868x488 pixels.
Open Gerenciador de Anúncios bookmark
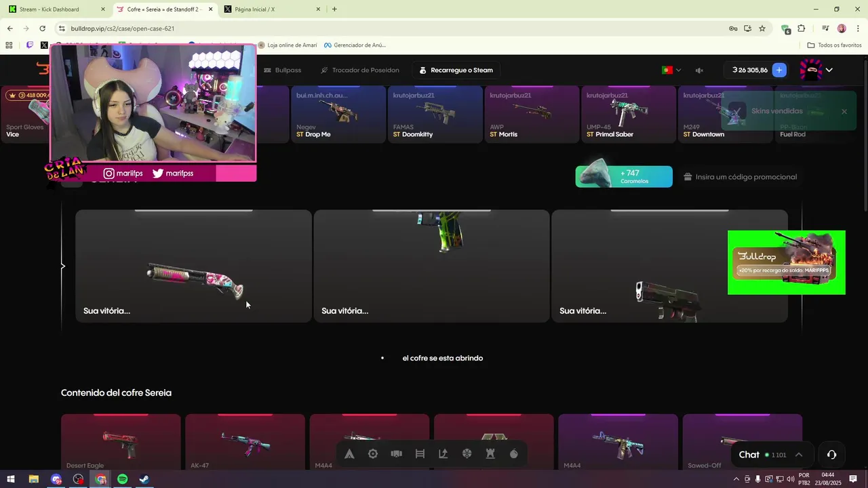coord(355,45)
